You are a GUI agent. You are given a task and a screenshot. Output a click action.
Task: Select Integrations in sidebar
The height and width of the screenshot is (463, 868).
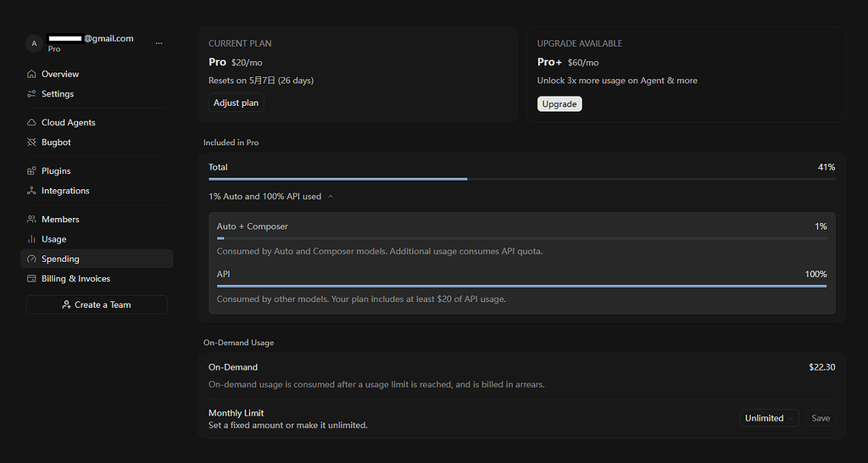(97, 191)
